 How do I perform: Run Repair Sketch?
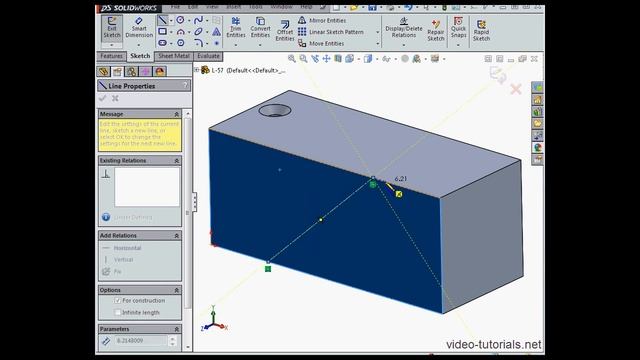436,31
